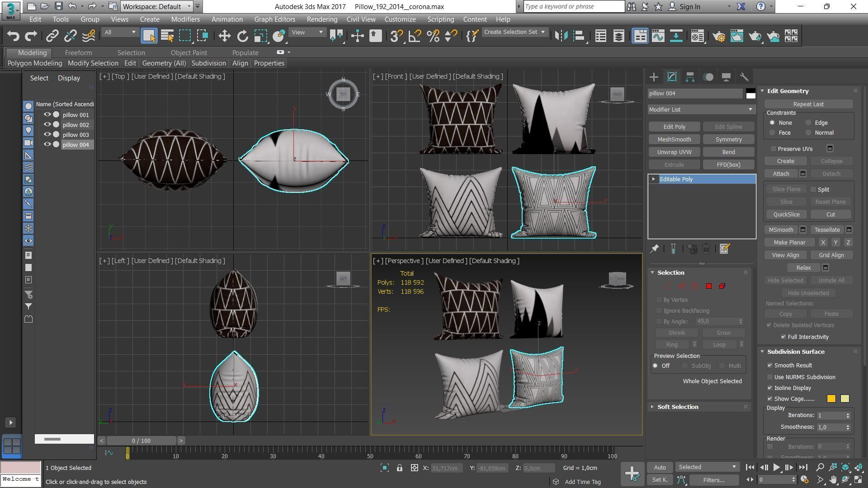
Task: Click the Zoom Extents All icon
Action: tap(859, 467)
